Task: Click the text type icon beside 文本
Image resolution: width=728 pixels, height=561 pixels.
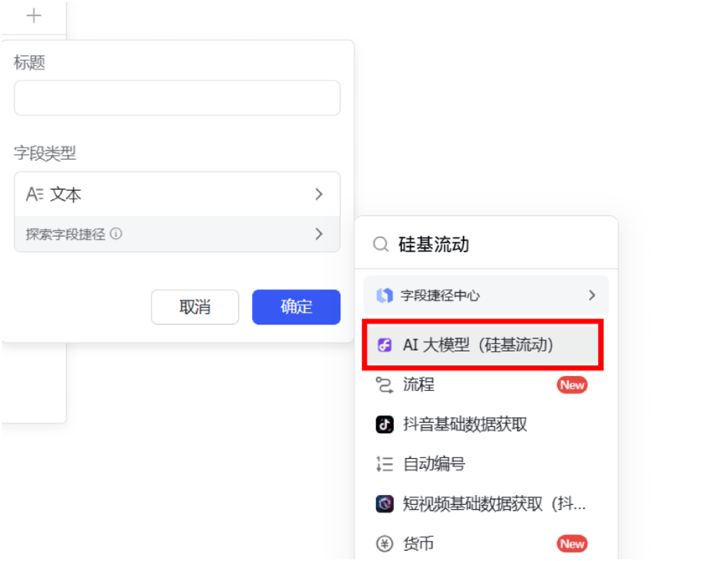Action: 34,194
